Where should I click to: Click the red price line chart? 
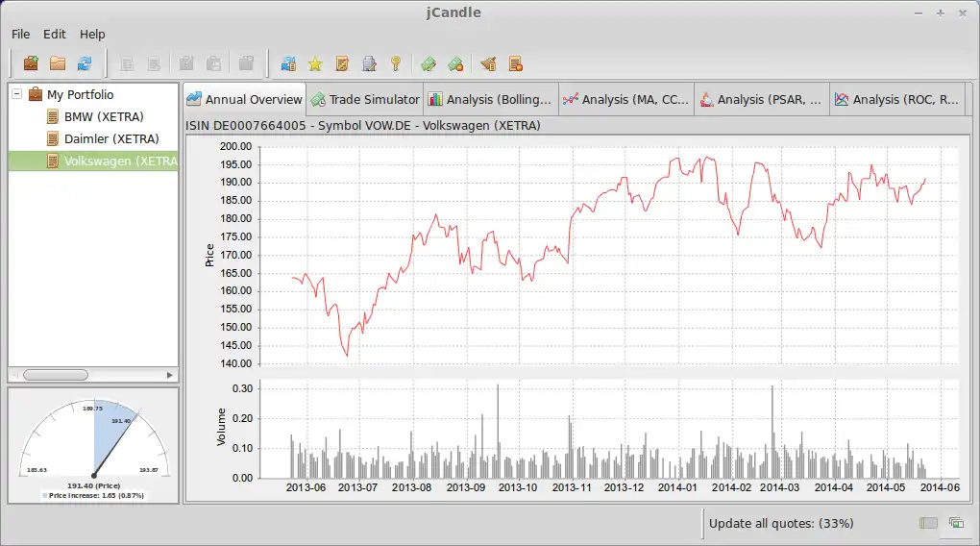click(x=609, y=255)
